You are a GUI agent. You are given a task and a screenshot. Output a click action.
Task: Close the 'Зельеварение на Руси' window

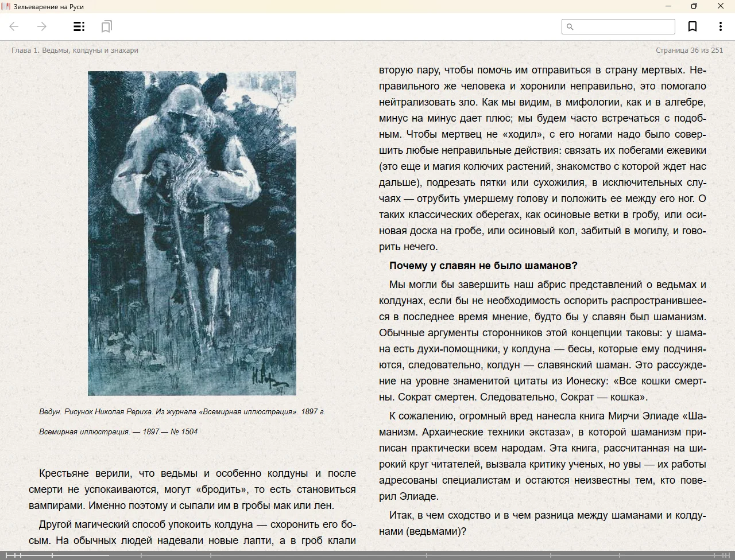[x=720, y=6]
